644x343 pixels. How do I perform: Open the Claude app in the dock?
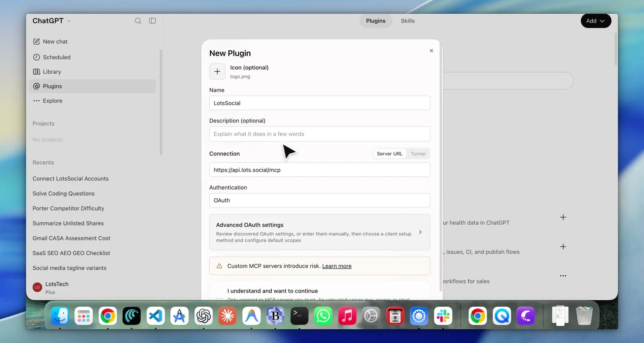pyautogui.click(x=227, y=316)
